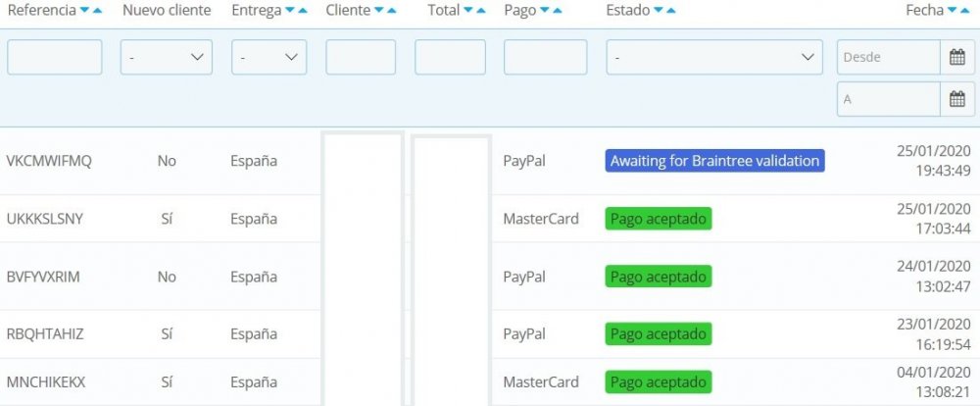Sort Pago column ascending with up arrow
This screenshot has width=980, height=406.
[x=558, y=11]
